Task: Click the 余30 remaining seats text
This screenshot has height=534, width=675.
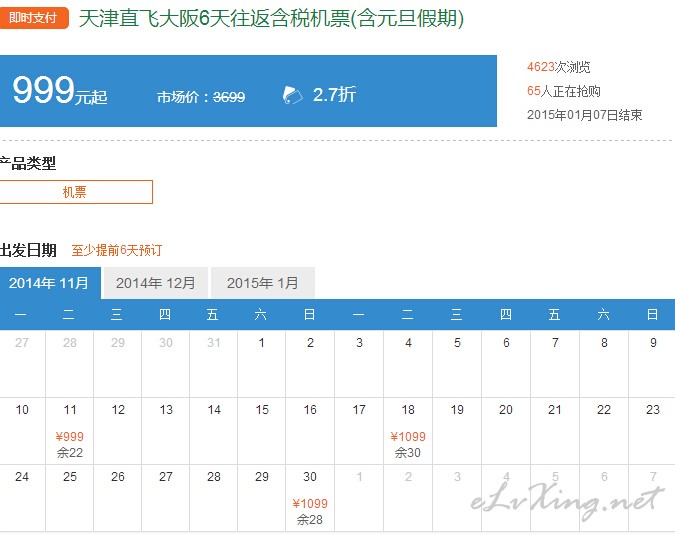Action: pyautogui.click(x=408, y=453)
